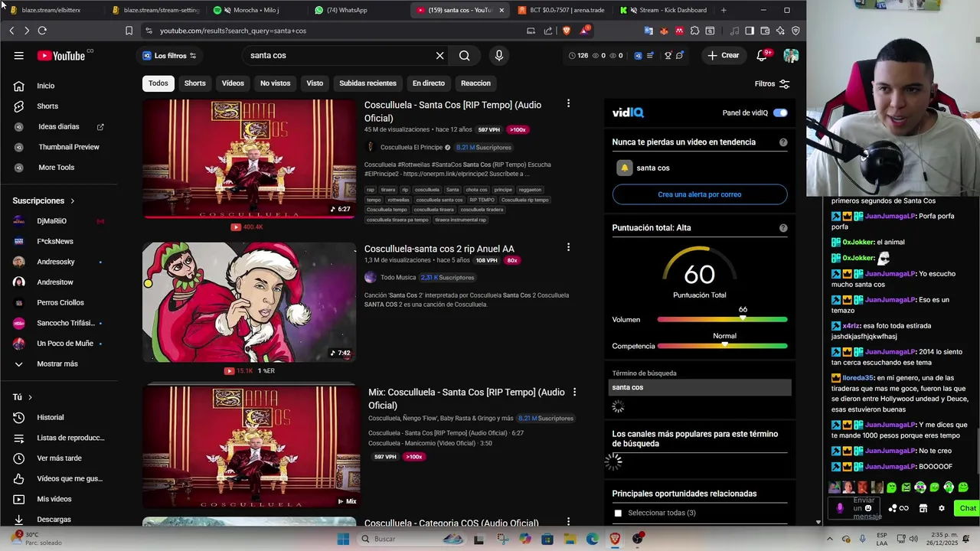Open the Todo Musica channel link
The width and height of the screenshot is (980, 551).
(x=398, y=278)
